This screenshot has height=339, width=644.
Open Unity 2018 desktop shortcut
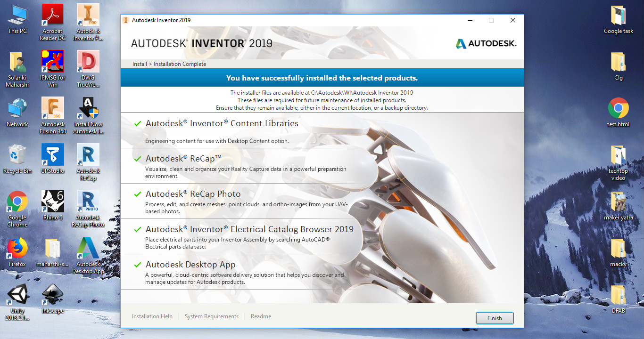point(17,302)
